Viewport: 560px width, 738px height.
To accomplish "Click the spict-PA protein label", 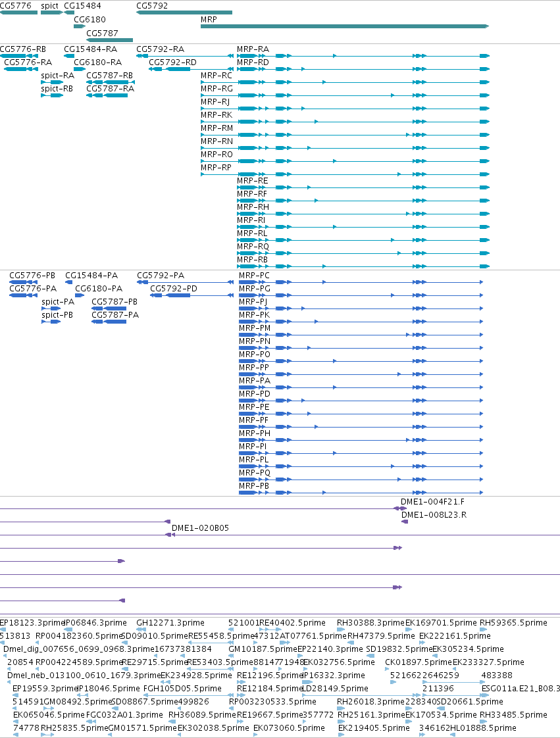I will (x=58, y=302).
